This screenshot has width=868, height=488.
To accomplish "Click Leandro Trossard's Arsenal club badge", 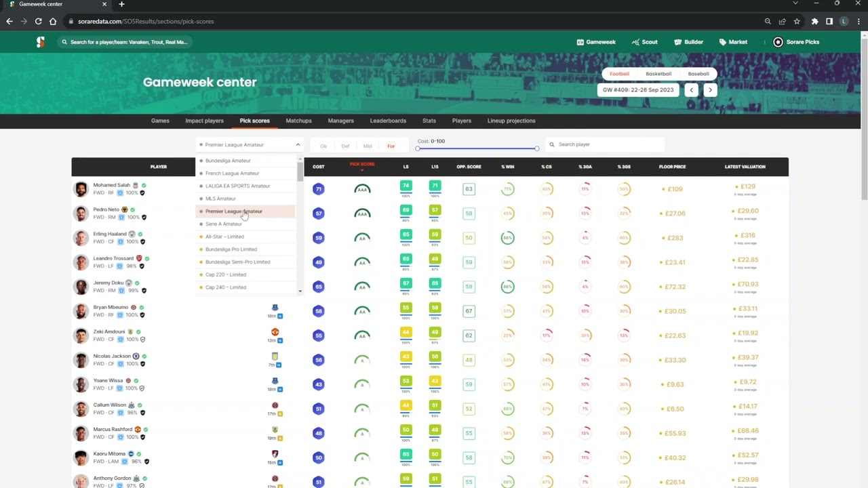I will [139, 258].
